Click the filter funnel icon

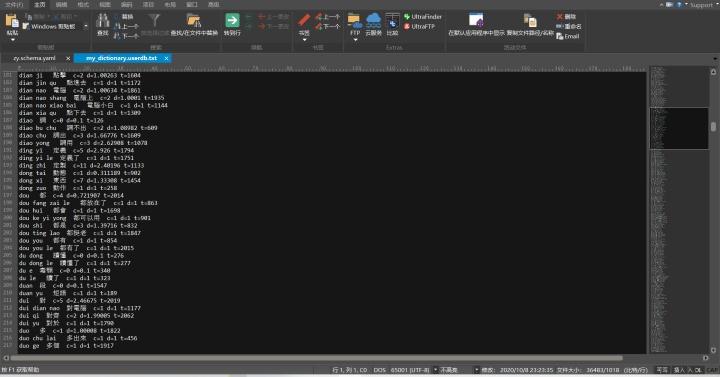(x=154, y=20)
